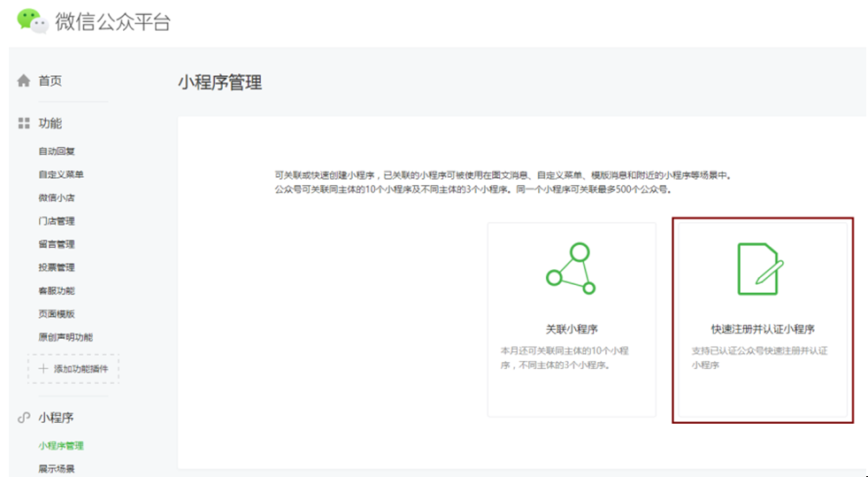Click the 快速注册并认证小程序 card title
The image size is (868, 477).
tap(762, 328)
